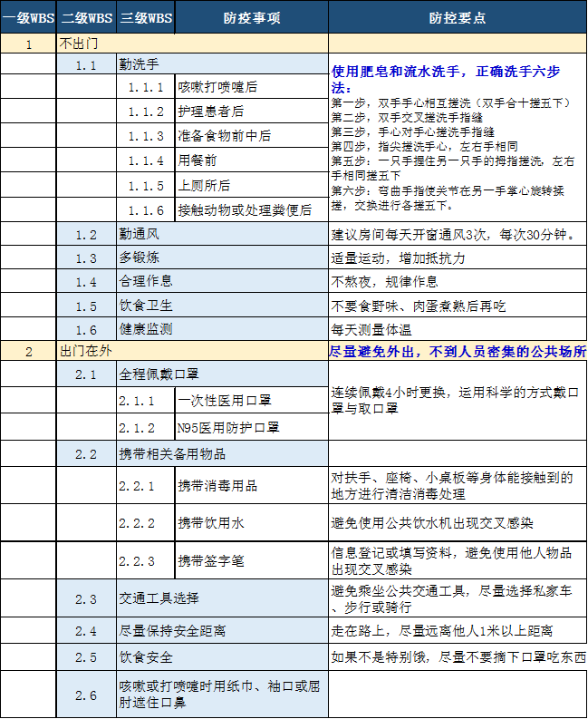The image size is (588, 719).
Task: Select the 避免使用公共饮水机 cell
Action: [x=458, y=523]
